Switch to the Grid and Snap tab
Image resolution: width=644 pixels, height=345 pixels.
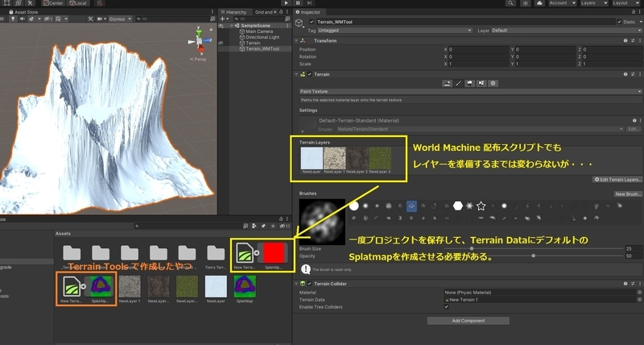click(263, 12)
